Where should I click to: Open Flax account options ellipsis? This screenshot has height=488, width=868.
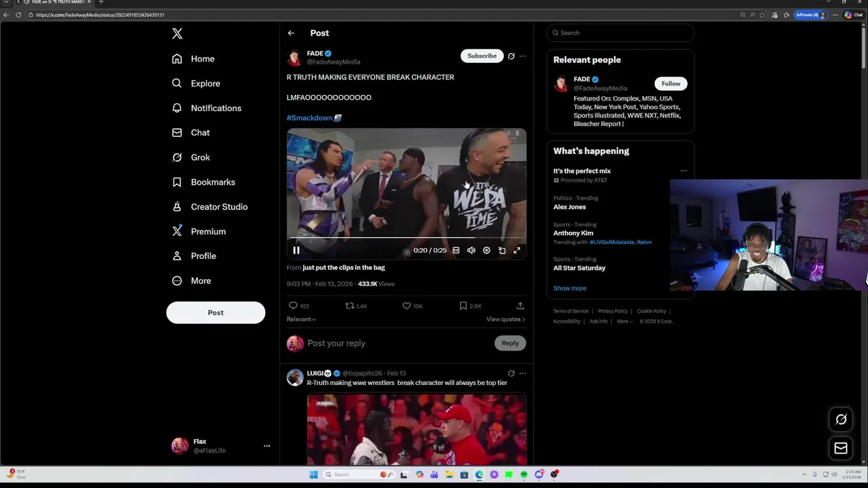click(x=267, y=446)
